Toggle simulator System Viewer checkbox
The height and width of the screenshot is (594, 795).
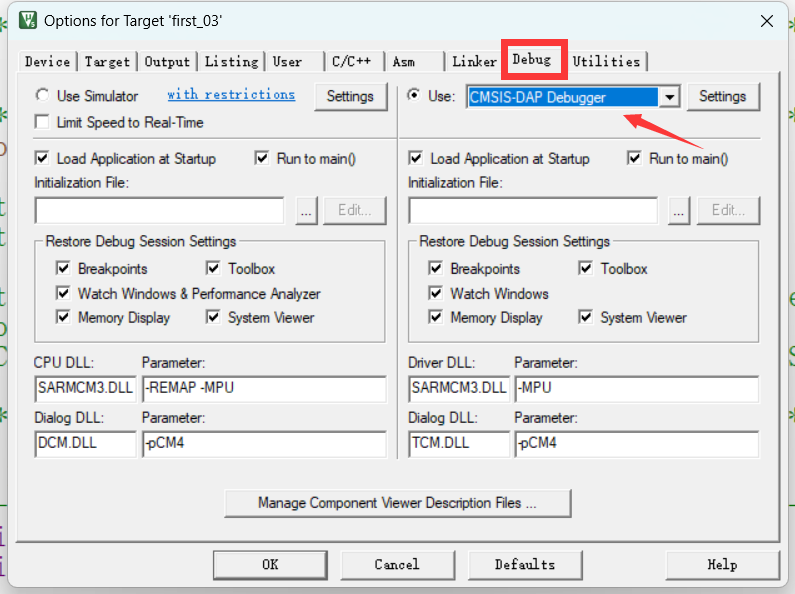(x=213, y=317)
